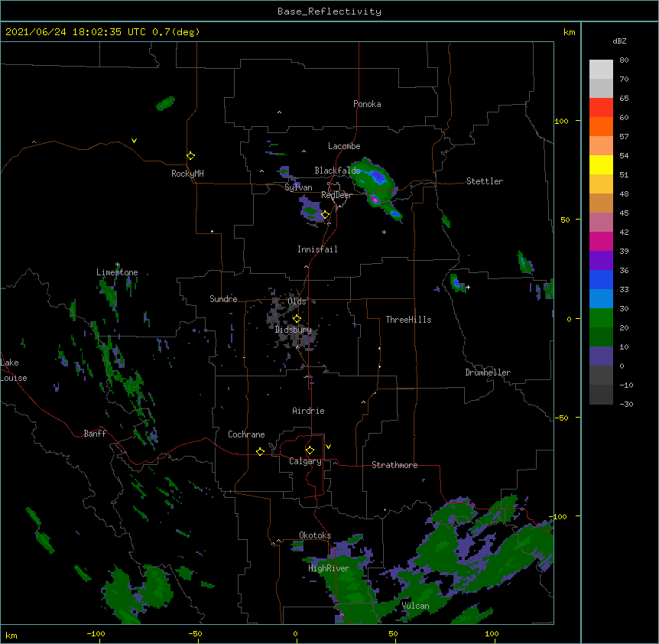Click the Lacombe city label
The height and width of the screenshot is (644, 659).
(344, 146)
